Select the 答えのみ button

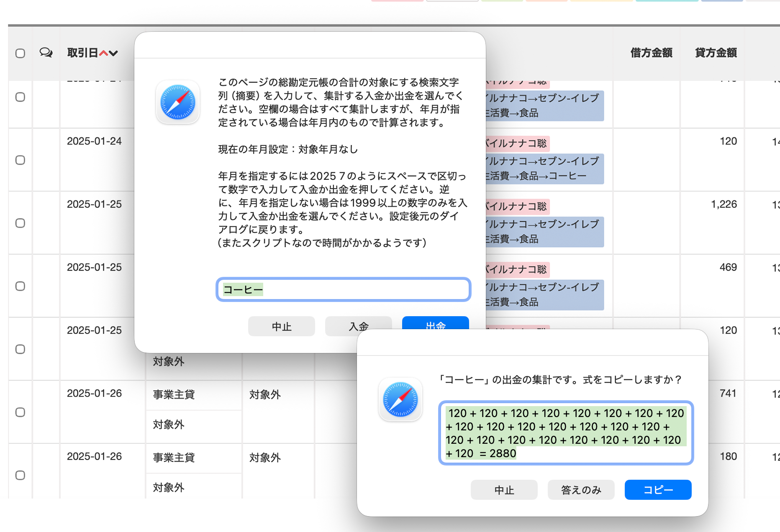pyautogui.click(x=581, y=490)
